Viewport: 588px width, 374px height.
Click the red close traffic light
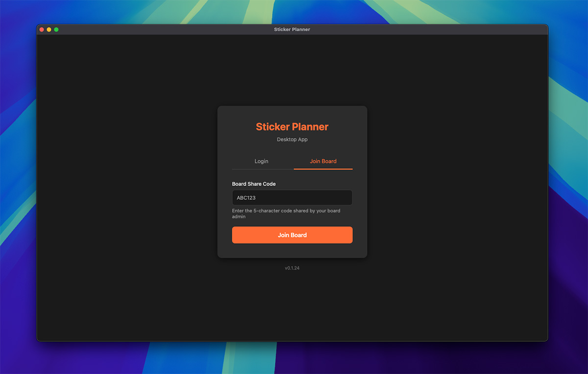42,29
